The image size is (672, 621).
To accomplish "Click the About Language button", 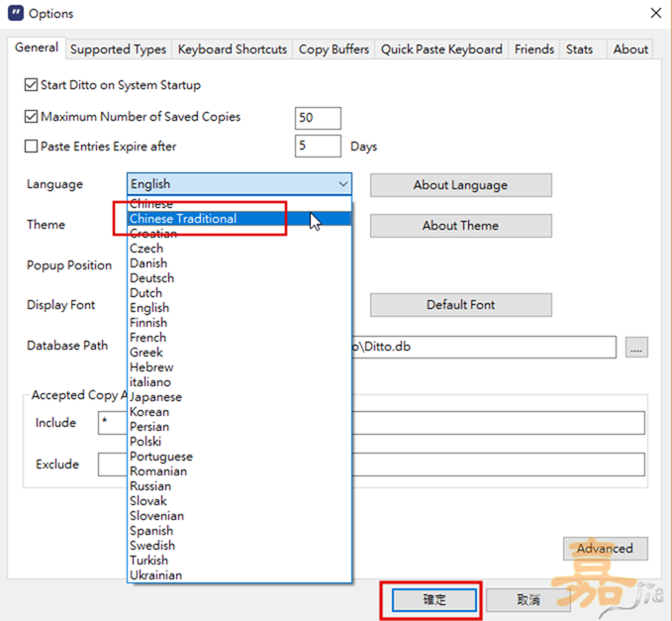I will pos(461,185).
